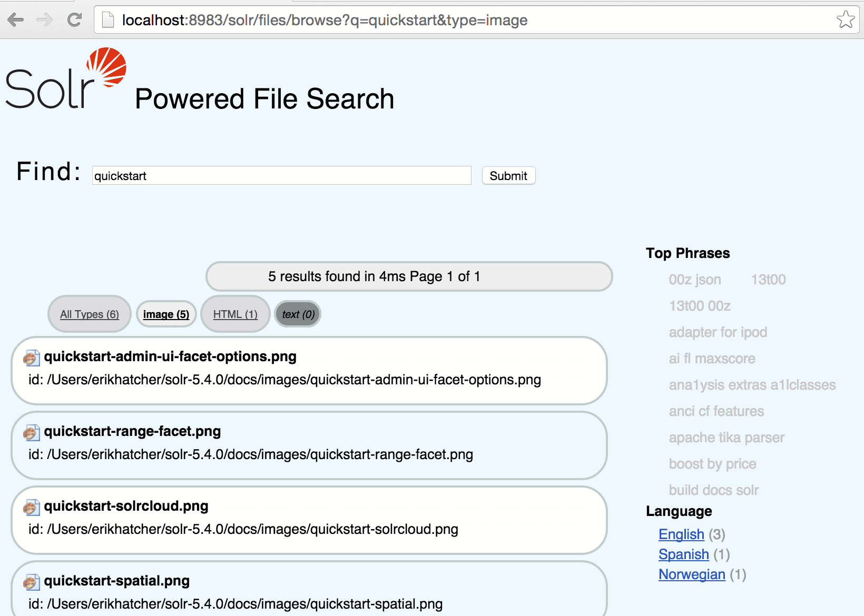Click the Solr logo

click(66, 78)
